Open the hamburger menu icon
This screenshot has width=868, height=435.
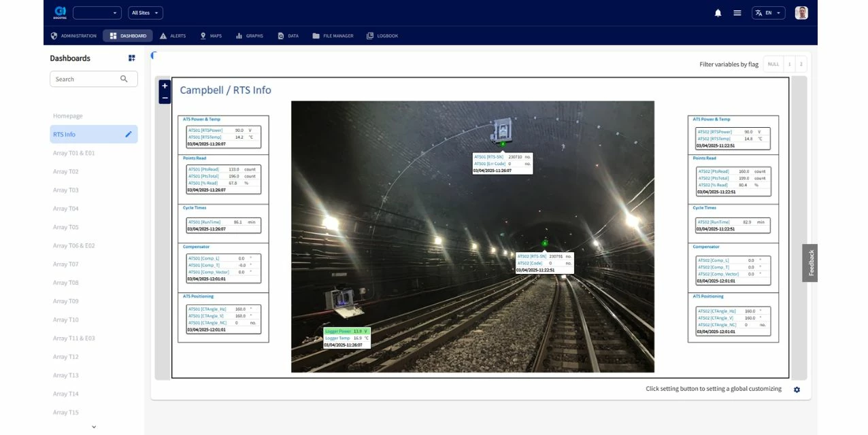(737, 13)
